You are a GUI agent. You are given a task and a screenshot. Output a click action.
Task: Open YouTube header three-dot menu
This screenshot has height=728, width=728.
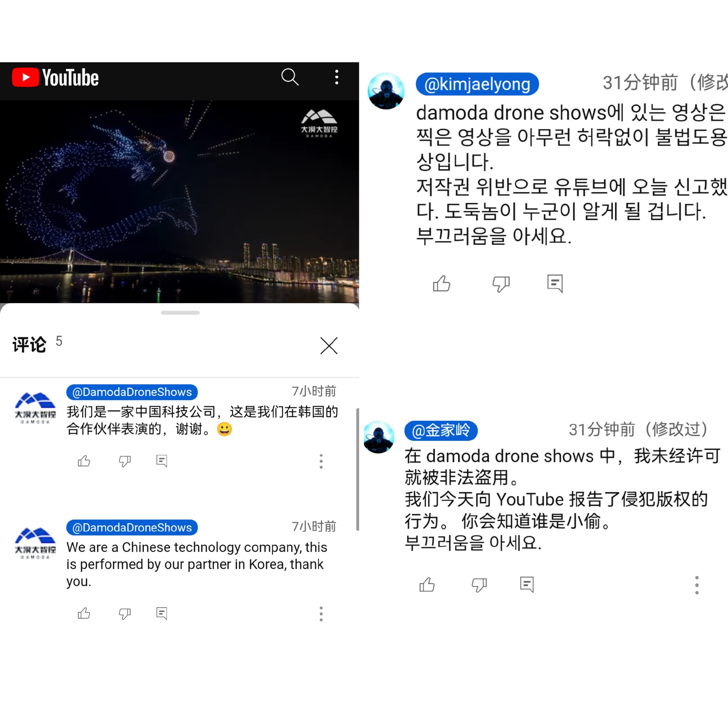(336, 77)
